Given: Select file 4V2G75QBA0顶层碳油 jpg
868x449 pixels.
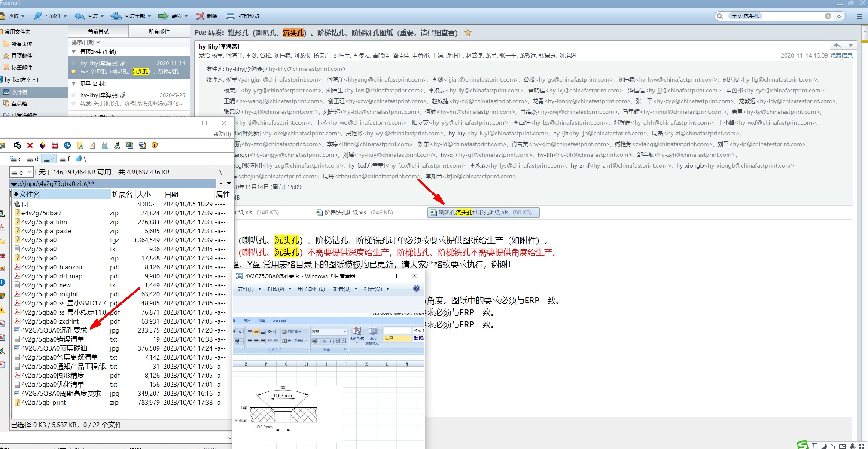Looking at the screenshot, I should coord(54,348).
